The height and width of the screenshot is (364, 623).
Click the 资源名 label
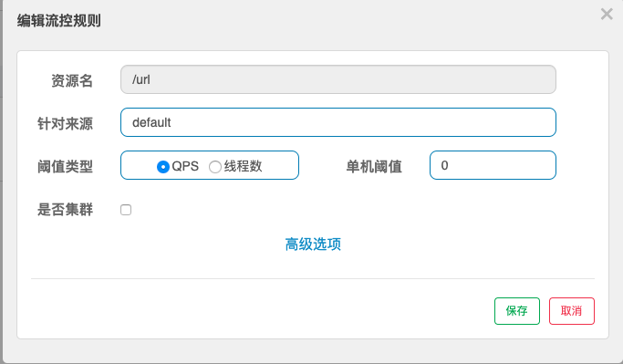coord(72,80)
